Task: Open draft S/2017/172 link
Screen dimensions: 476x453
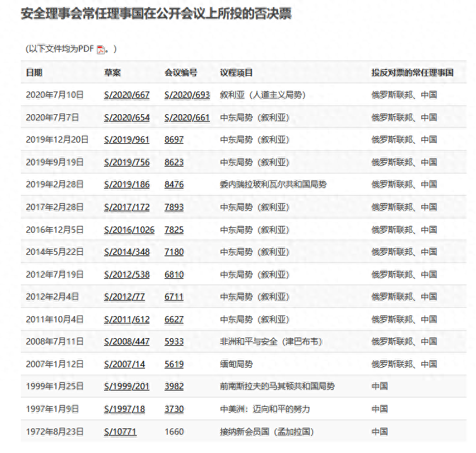Action: (127, 207)
